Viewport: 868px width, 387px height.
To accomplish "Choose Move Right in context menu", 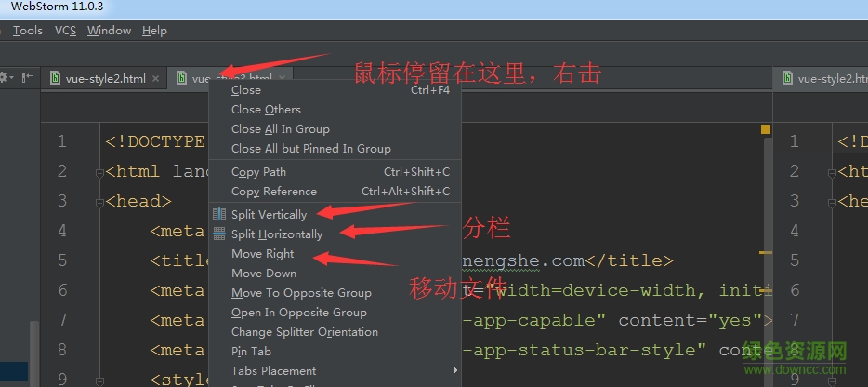I will coord(335,253).
